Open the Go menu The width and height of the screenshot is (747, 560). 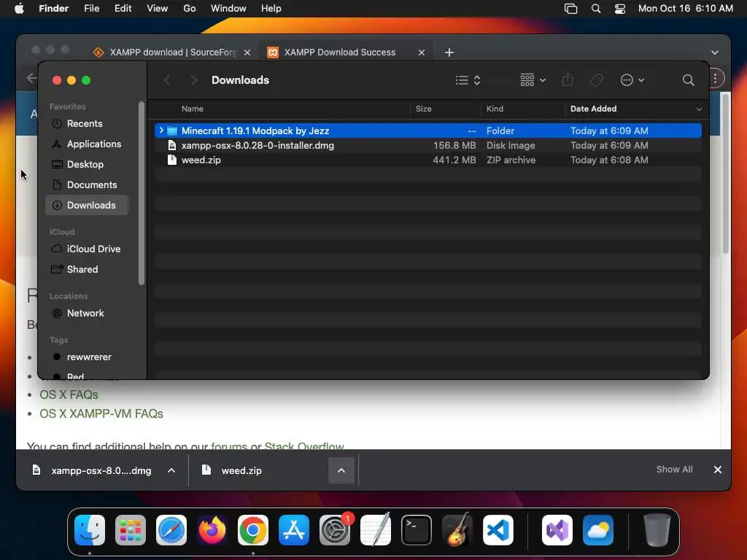tap(190, 9)
